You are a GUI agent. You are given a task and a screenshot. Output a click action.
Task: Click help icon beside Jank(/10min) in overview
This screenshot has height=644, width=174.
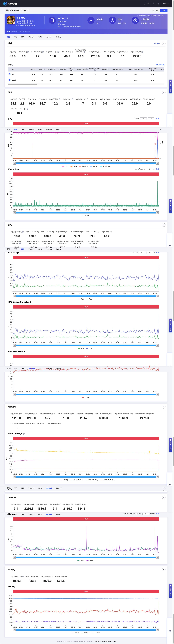[x=28, y=52]
